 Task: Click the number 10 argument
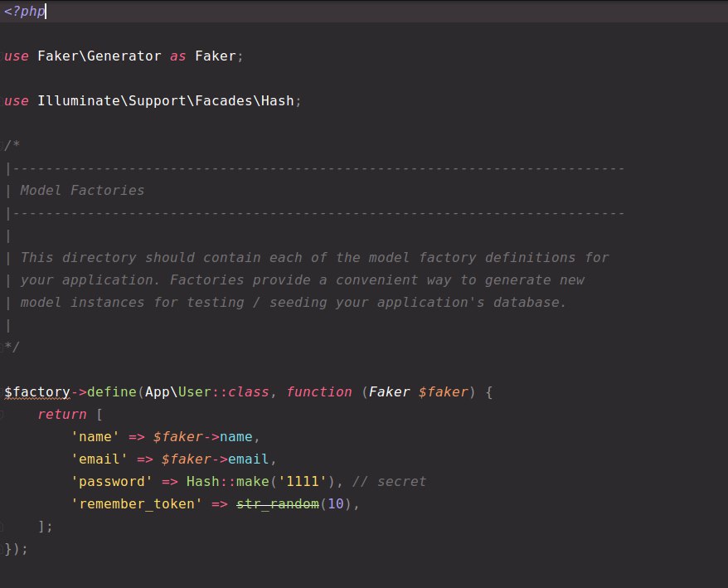coord(336,504)
